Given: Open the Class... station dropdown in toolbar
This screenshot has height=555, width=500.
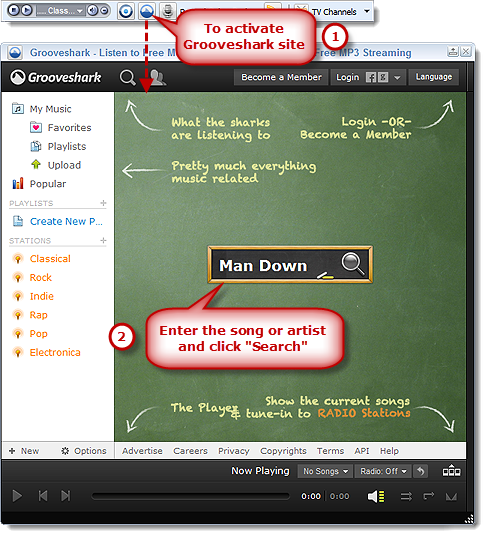Looking at the screenshot, I should pos(61,11).
